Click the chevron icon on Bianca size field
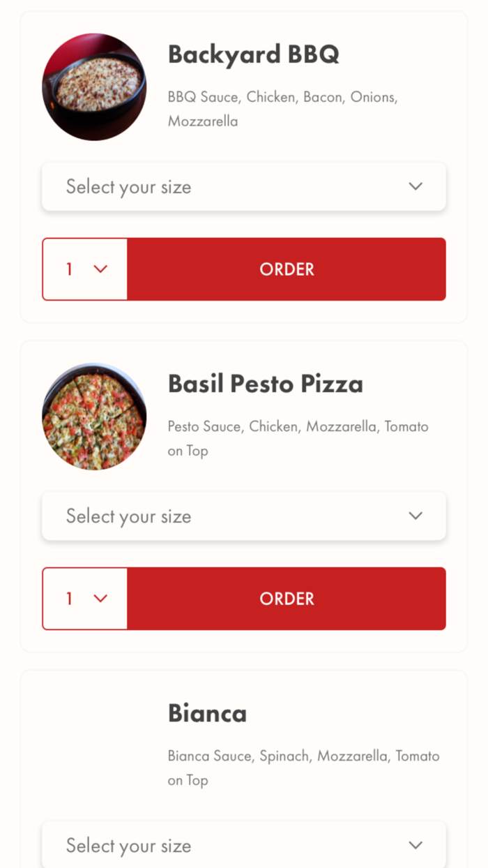The image size is (488, 868). [x=415, y=845]
